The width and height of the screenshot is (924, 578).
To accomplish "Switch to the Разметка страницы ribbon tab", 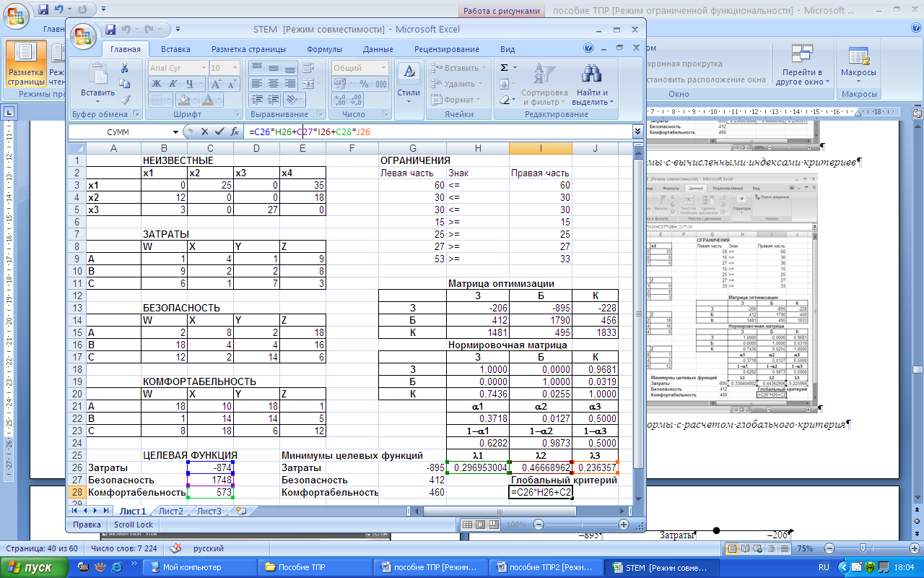I will tap(248, 49).
